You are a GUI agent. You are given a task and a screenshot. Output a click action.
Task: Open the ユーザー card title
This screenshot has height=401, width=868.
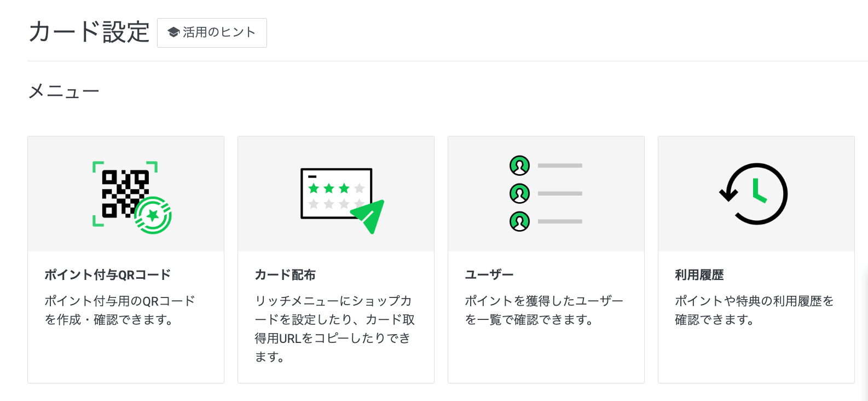[489, 274]
